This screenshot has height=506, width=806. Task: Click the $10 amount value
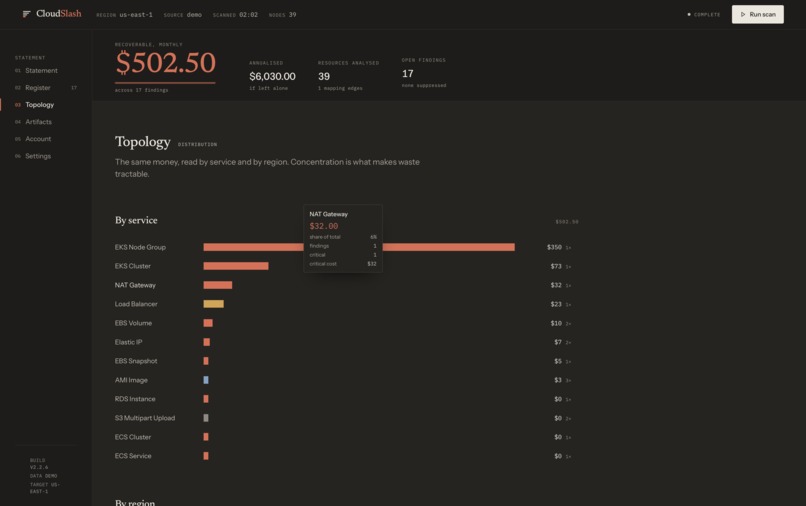pos(556,323)
